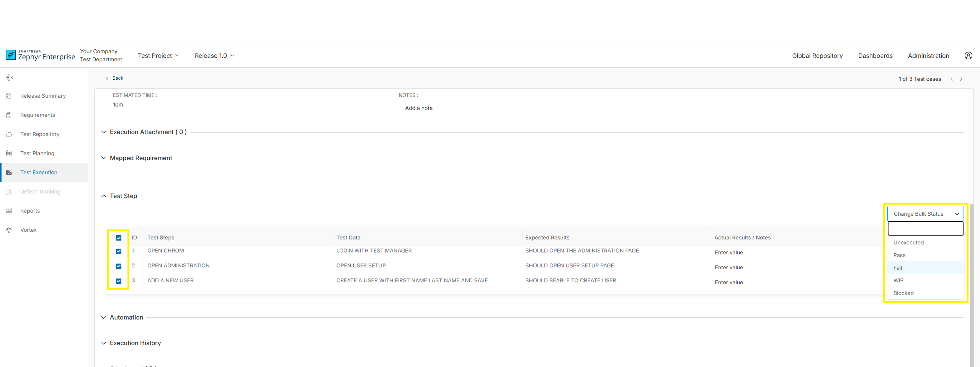Open the Test Project dropdown
Image resolution: width=980 pixels, height=367 pixels.
coord(158,56)
